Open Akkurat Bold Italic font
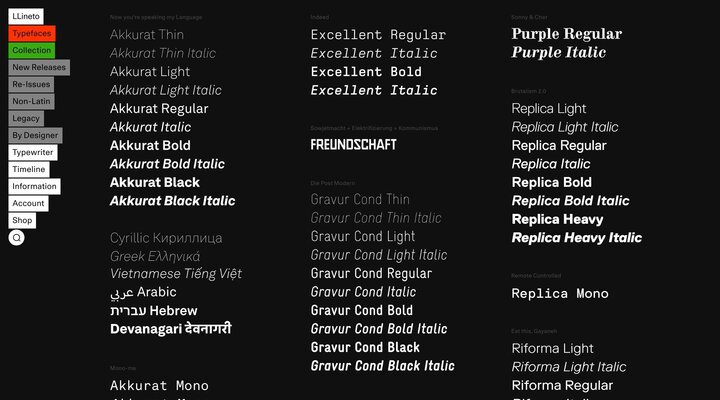The width and height of the screenshot is (720, 400). pyautogui.click(x=167, y=164)
